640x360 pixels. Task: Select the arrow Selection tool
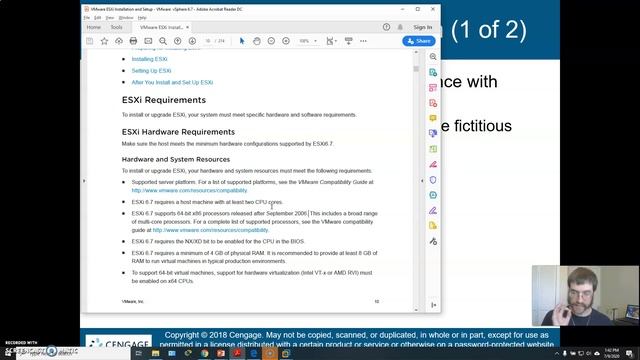242,41
